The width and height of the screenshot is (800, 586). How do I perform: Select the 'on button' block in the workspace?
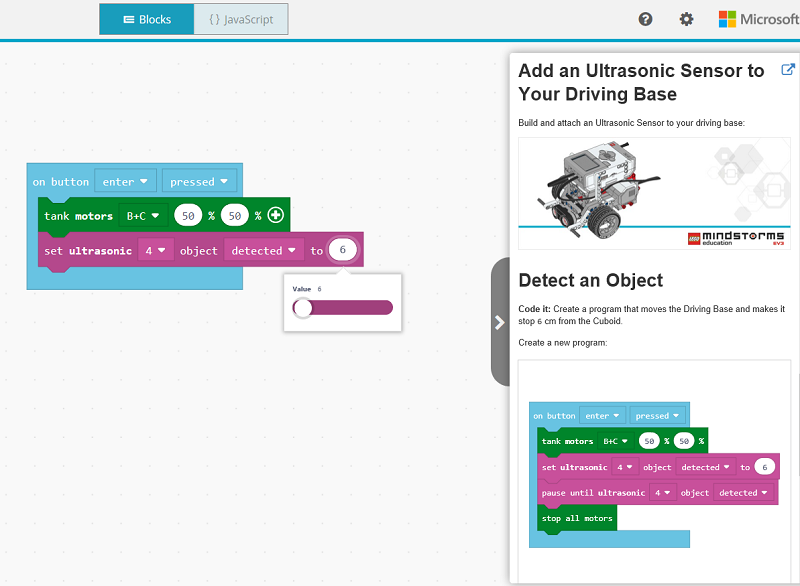tap(60, 180)
